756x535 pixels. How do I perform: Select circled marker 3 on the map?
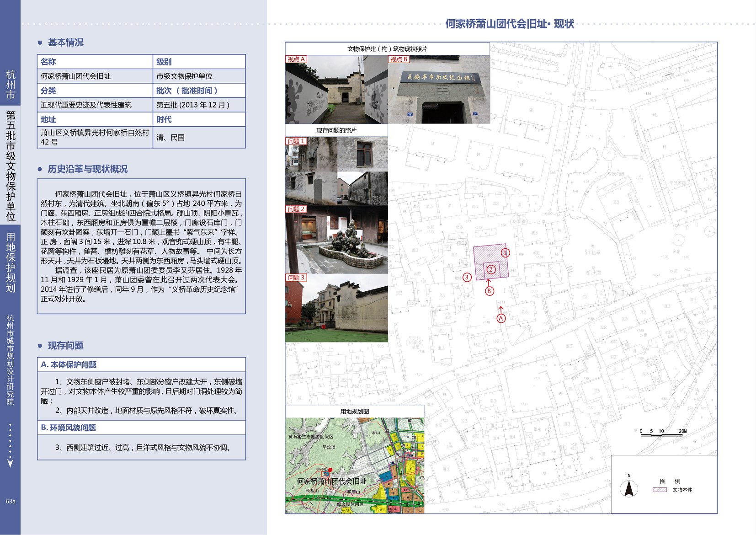(467, 277)
